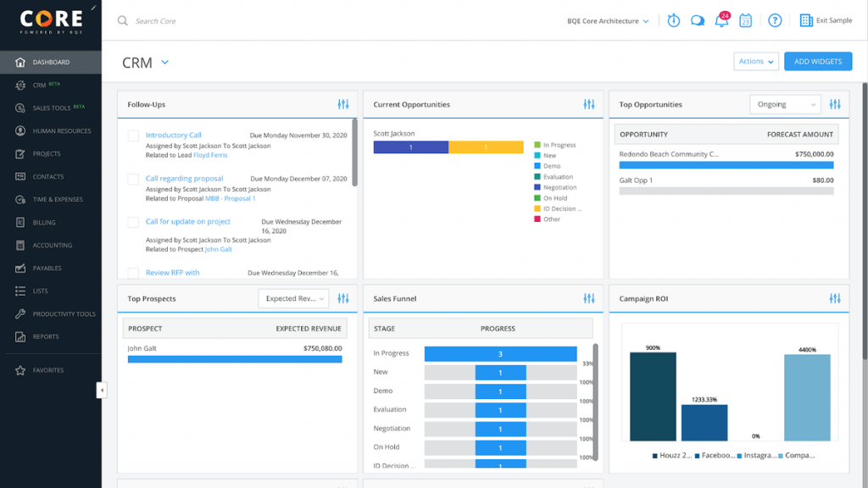Open the notifications bell with 24 alerts
Viewport: 868px width, 488px height.
(x=722, y=20)
